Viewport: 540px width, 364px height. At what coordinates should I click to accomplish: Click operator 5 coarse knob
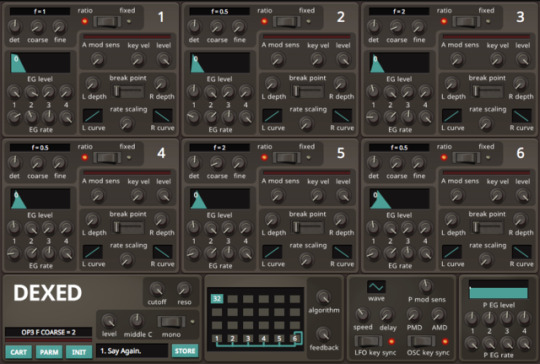(x=217, y=162)
